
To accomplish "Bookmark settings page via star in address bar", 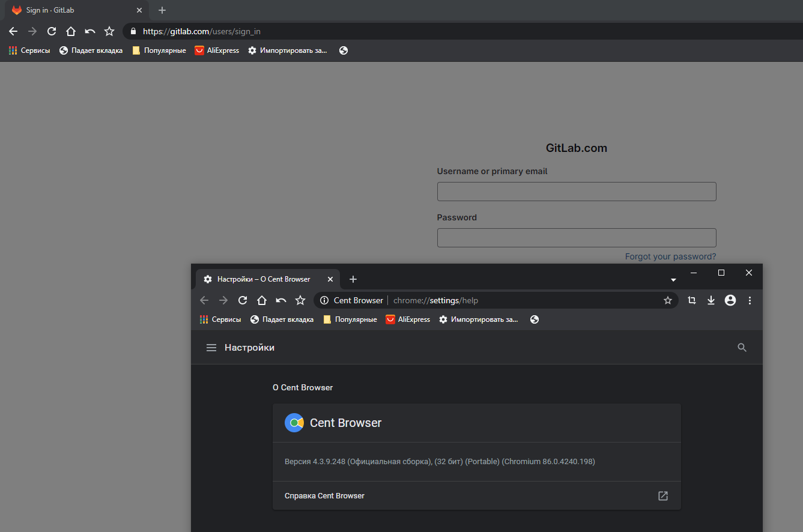I will coord(667,300).
